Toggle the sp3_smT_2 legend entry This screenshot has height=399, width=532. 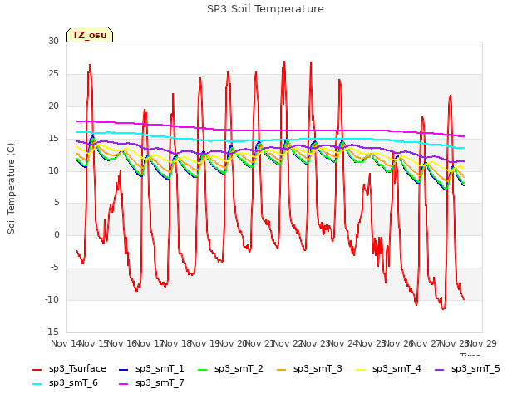pos(231,368)
